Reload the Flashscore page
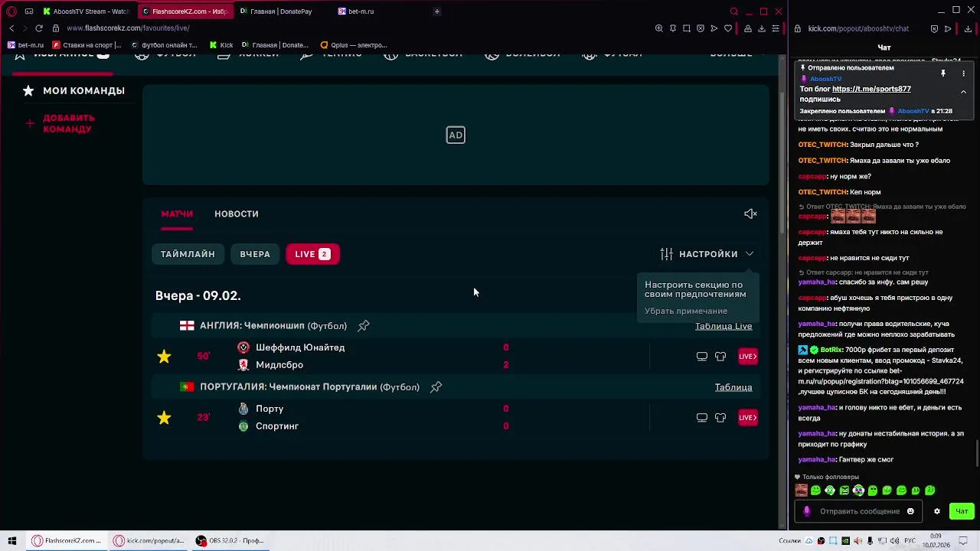980x551 pixels. point(38,28)
